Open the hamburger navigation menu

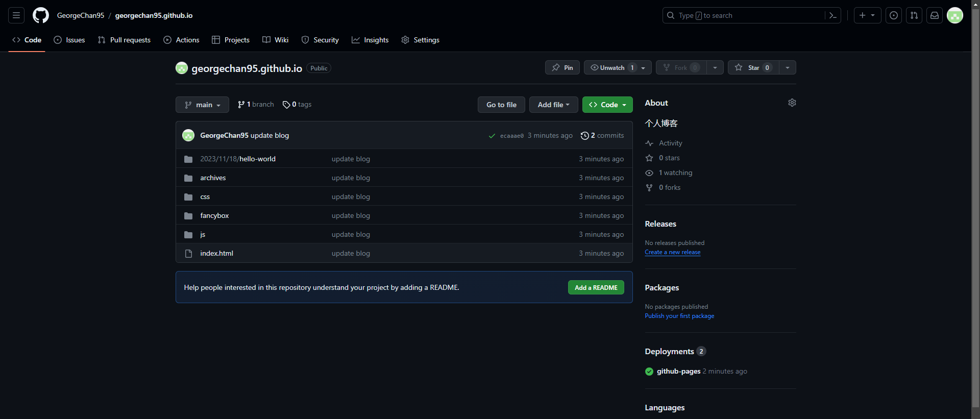[16, 15]
